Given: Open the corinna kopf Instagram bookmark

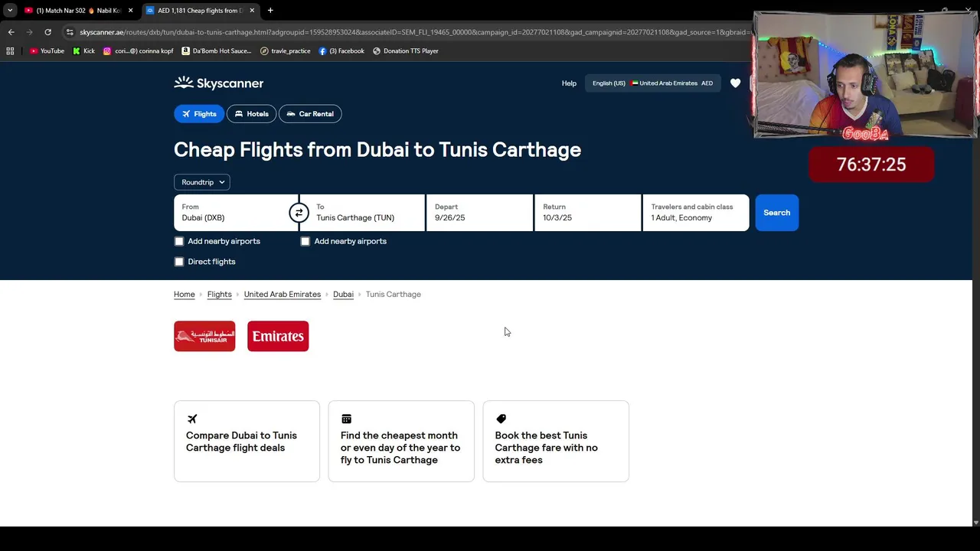Looking at the screenshot, I should (x=139, y=51).
